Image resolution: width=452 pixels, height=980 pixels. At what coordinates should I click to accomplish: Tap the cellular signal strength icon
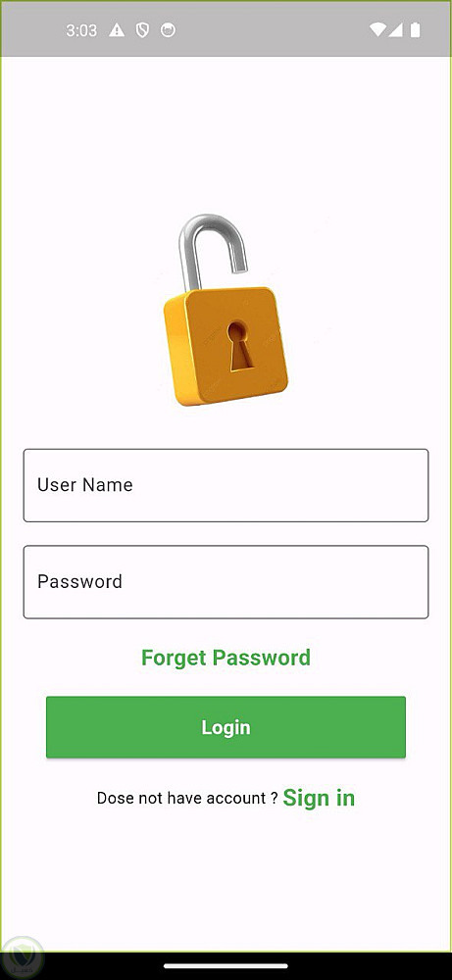[x=395, y=30]
